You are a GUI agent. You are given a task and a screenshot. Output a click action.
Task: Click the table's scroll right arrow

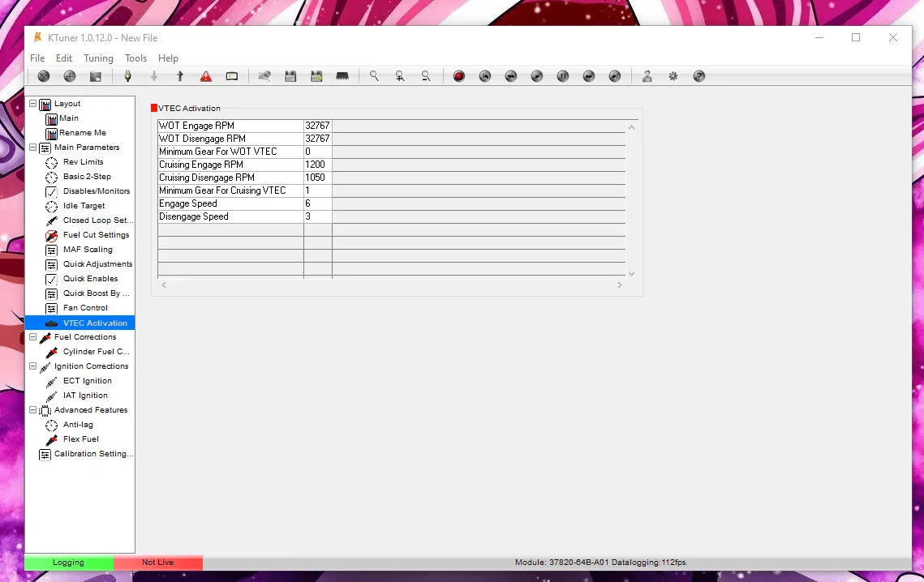(x=619, y=285)
